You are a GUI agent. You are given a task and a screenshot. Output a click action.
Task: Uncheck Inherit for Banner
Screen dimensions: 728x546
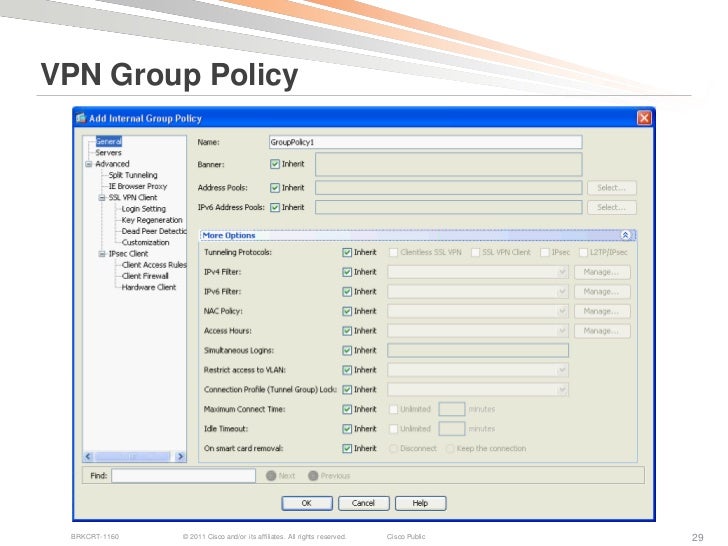pos(275,163)
